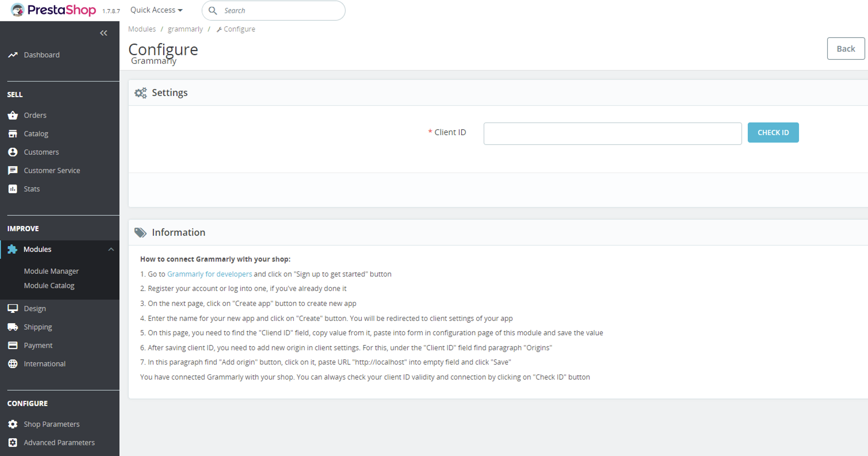
Task: Click the Shipping truck icon
Action: (x=13, y=327)
